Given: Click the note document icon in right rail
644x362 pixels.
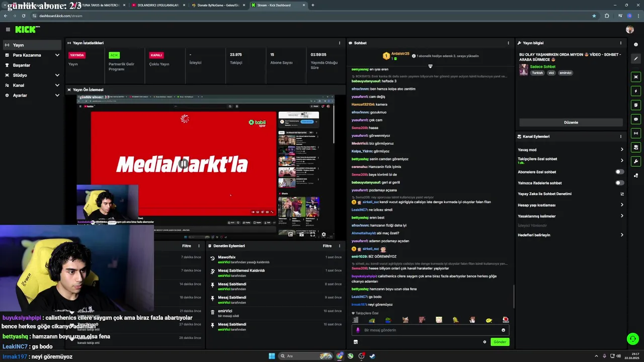Looking at the screenshot, I should click(636, 105).
